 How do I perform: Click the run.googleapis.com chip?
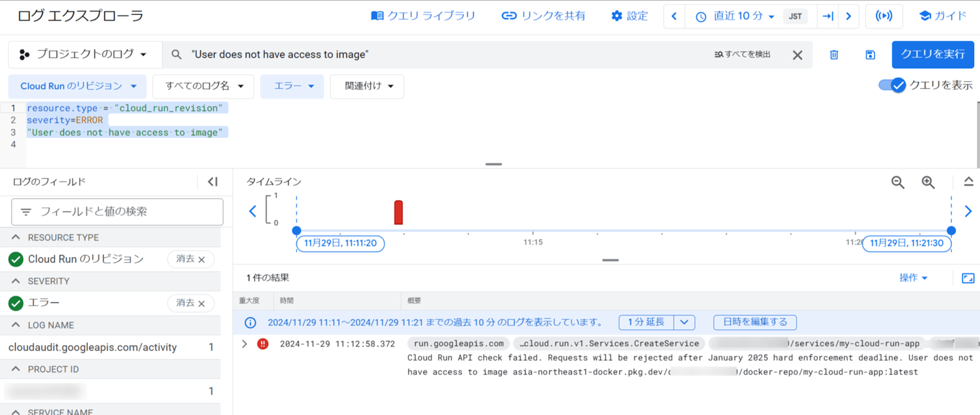459,344
